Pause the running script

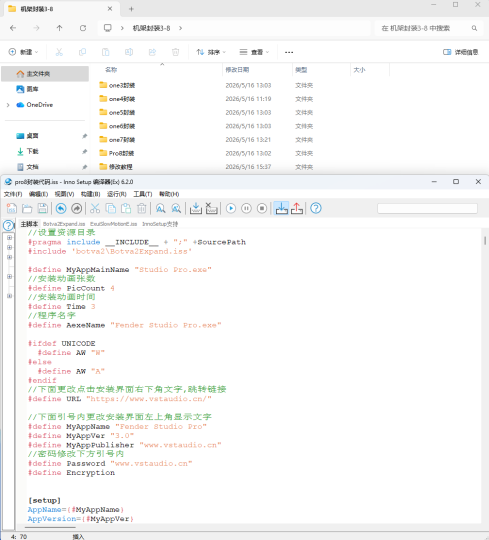pos(246,208)
